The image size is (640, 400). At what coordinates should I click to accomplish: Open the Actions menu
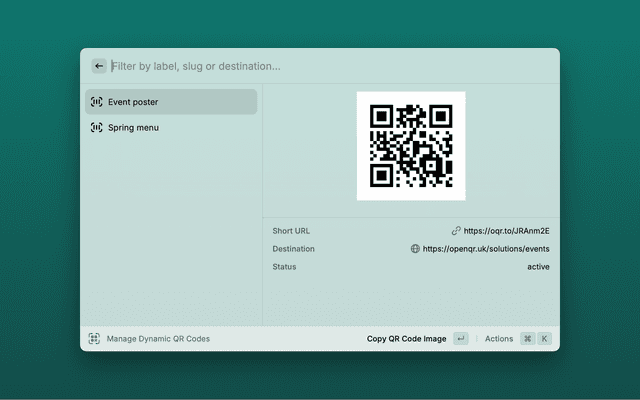[x=499, y=339]
